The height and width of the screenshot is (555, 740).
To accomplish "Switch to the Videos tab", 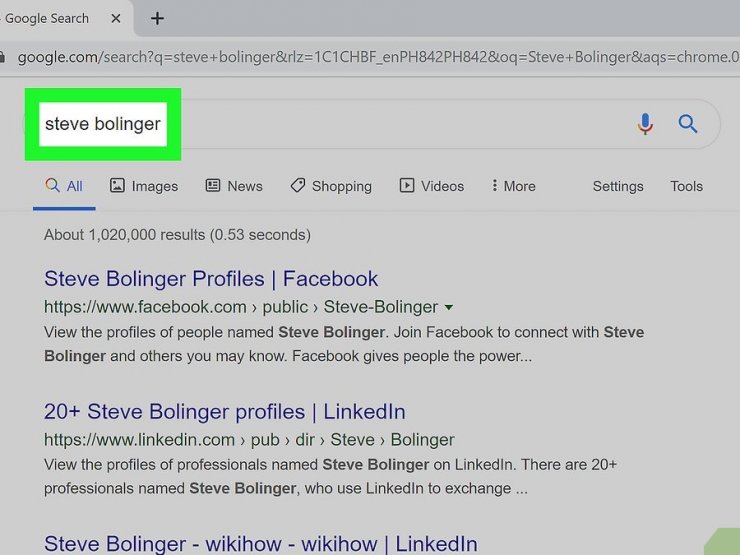I will (x=432, y=186).
